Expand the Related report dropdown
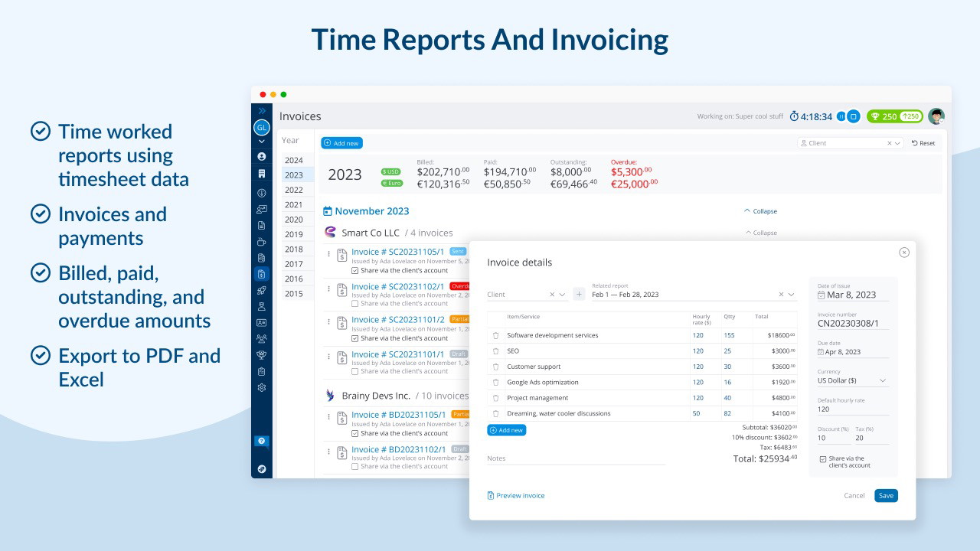Viewport: 980px width, 551px height. tap(792, 295)
